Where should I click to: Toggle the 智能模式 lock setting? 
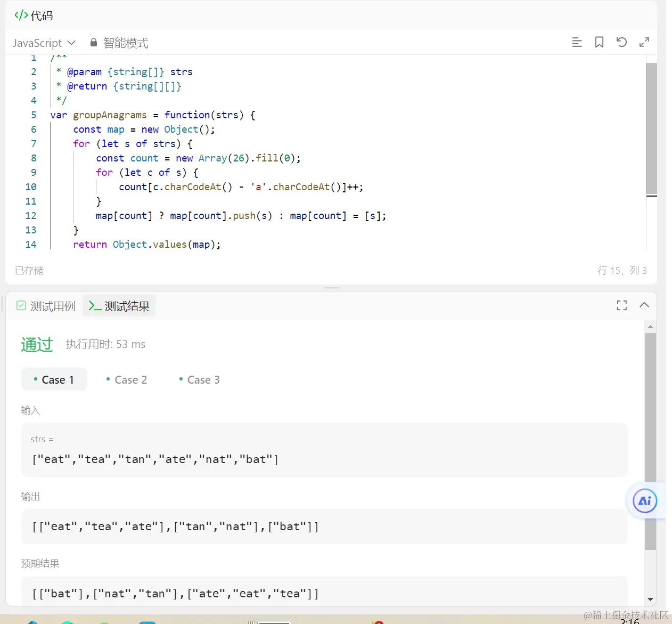click(119, 43)
